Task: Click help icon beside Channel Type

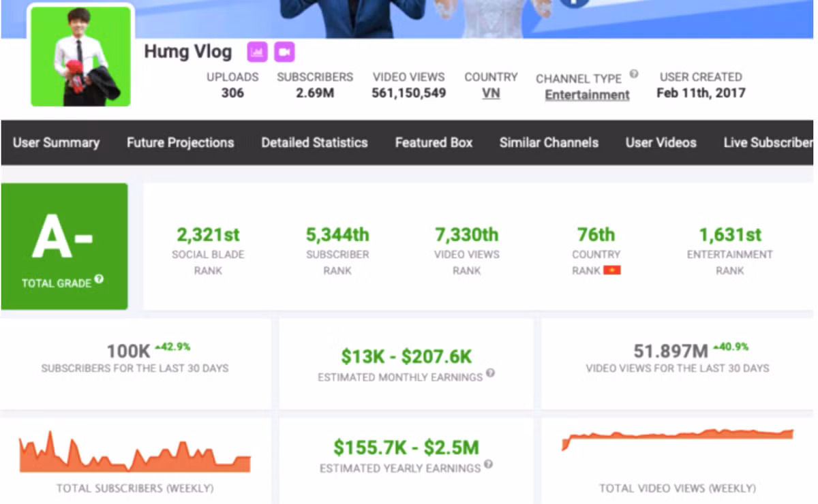Action: [x=634, y=74]
